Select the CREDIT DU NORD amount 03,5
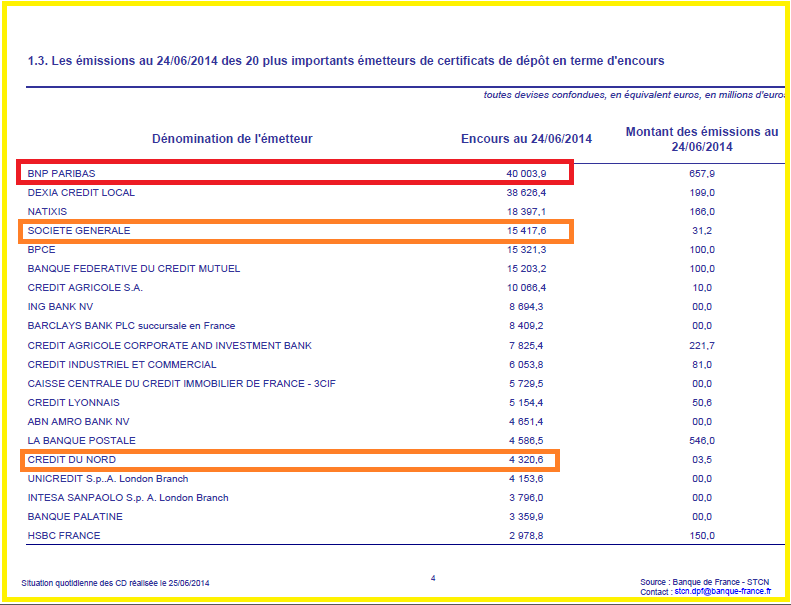791x605 pixels. pyautogui.click(x=702, y=460)
